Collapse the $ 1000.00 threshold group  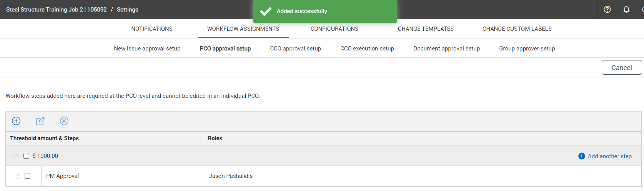[15, 156]
